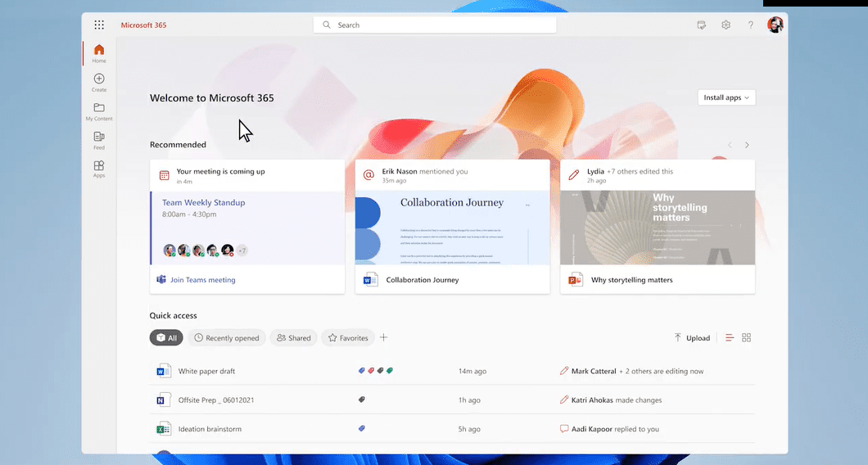
Task: Click the help question mark icon
Action: coord(751,25)
